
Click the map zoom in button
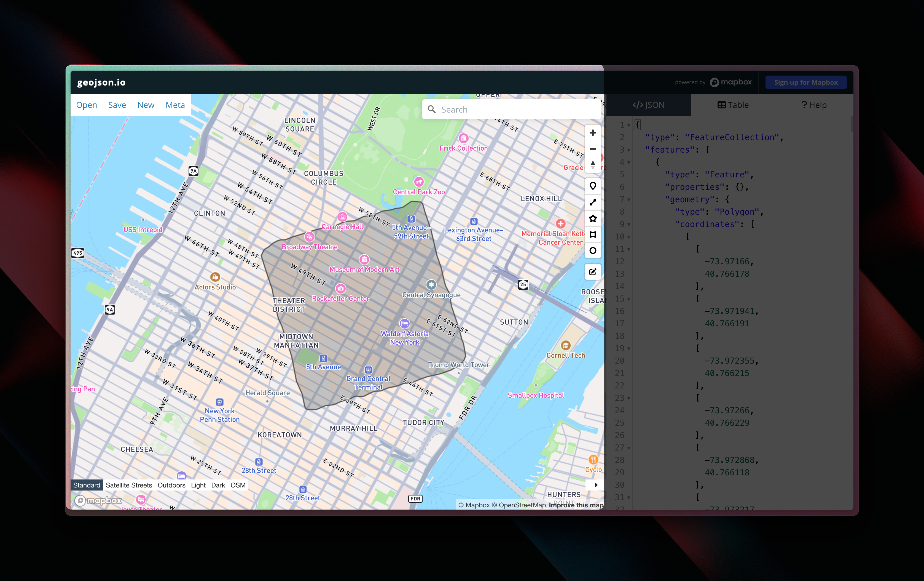click(592, 133)
